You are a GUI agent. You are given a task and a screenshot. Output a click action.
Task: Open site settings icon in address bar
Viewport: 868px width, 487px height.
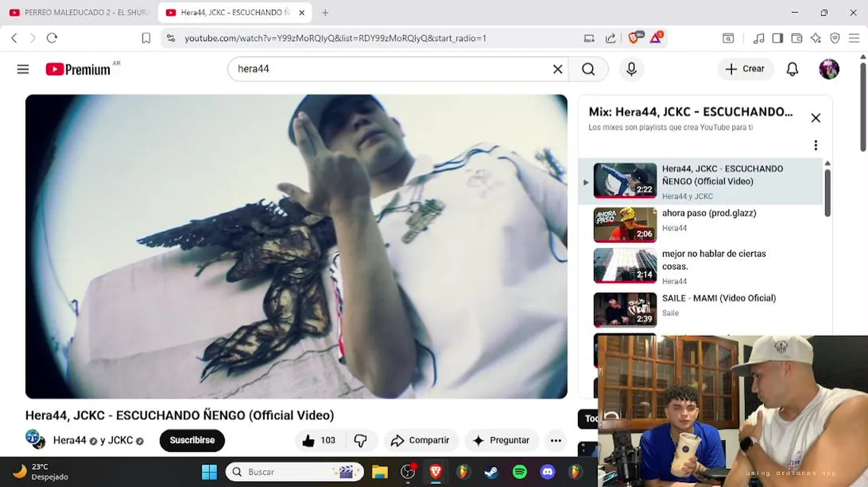(x=170, y=39)
